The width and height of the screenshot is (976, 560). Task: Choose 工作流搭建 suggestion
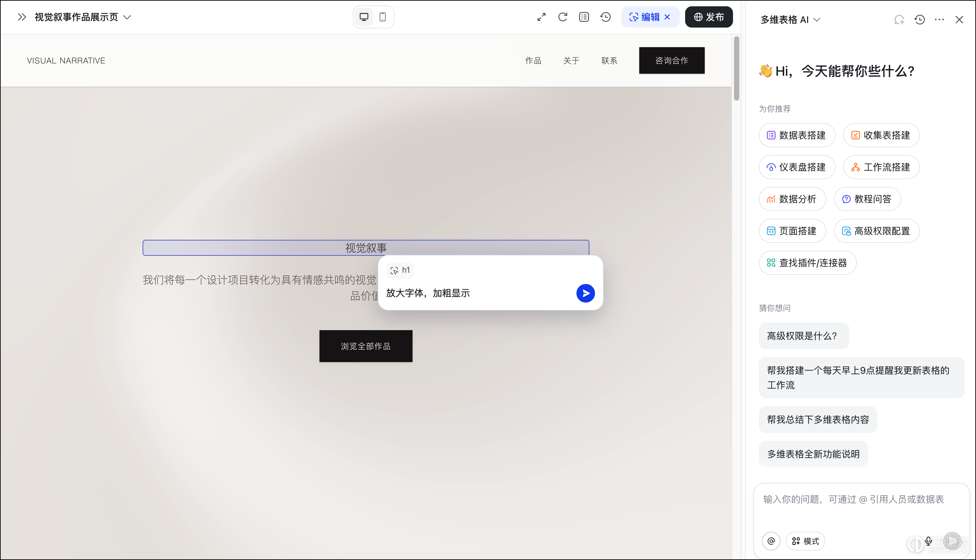click(x=881, y=167)
